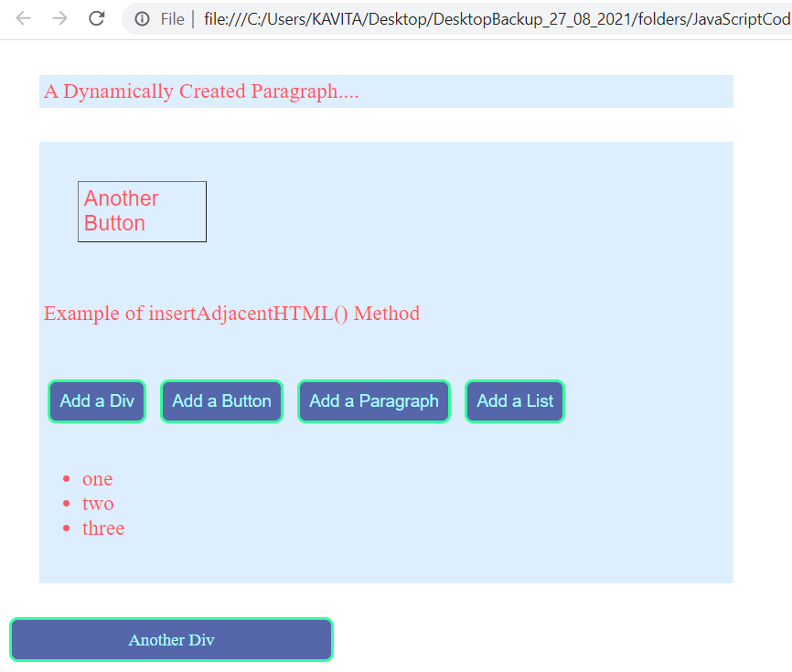The width and height of the screenshot is (792, 672).
Task: Click the dynamically created paragraph text
Action: (x=201, y=91)
